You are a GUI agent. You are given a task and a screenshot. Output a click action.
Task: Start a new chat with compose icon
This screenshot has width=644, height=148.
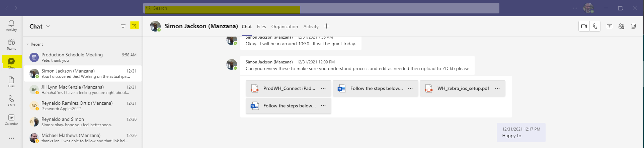(x=134, y=26)
